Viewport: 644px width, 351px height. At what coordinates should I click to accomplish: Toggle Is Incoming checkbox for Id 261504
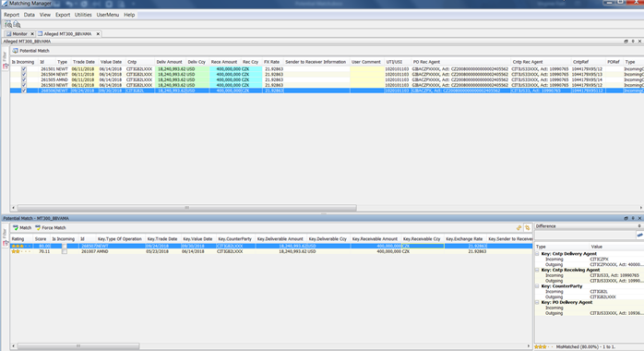[24, 75]
